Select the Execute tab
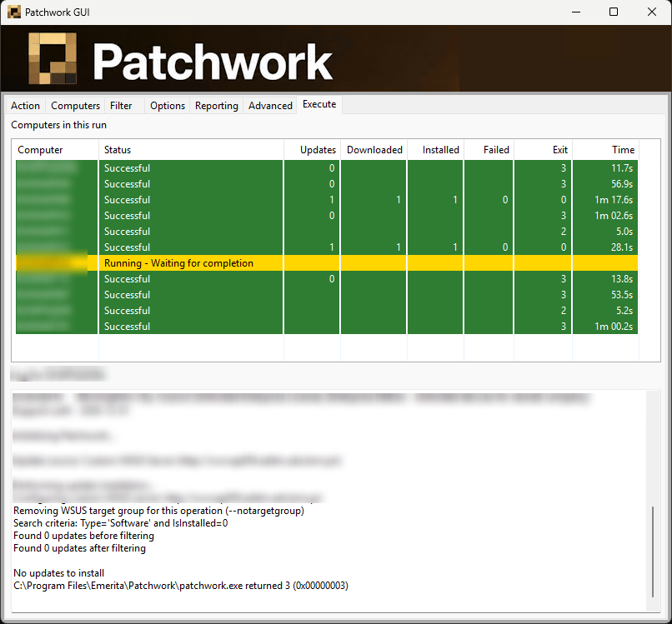672x624 pixels. click(319, 104)
